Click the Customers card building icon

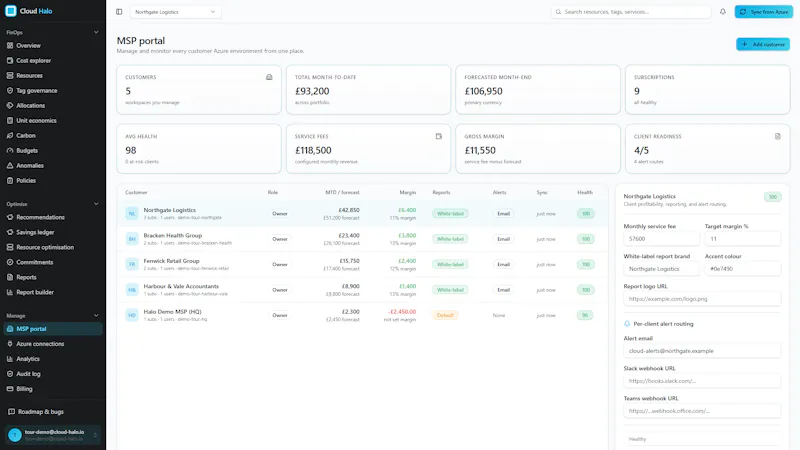pyautogui.click(x=269, y=77)
